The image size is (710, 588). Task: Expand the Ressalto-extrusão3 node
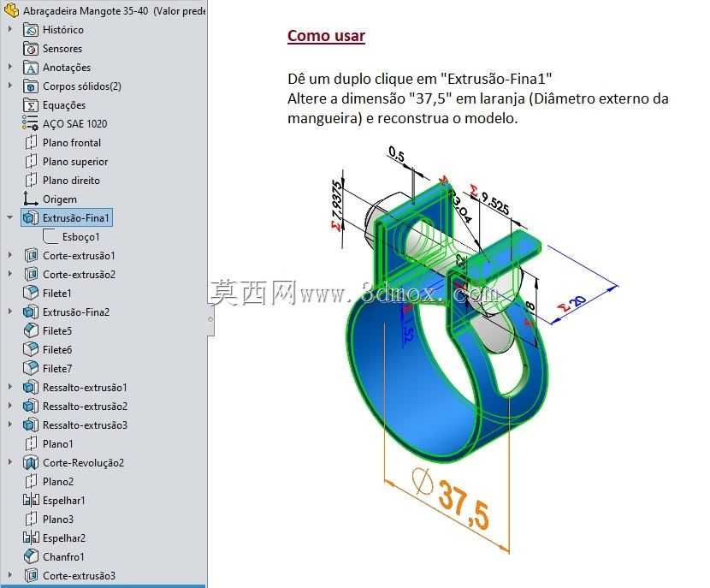(10, 425)
